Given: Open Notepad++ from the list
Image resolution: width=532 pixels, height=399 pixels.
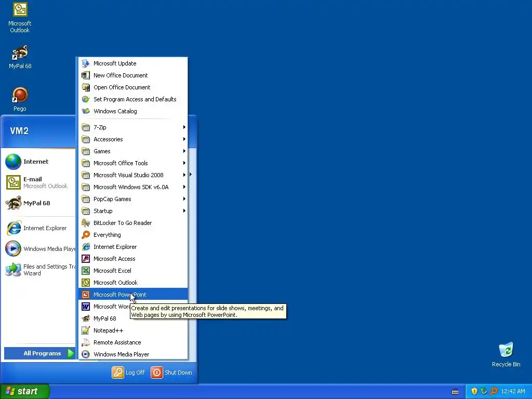Looking at the screenshot, I should (133, 330).
